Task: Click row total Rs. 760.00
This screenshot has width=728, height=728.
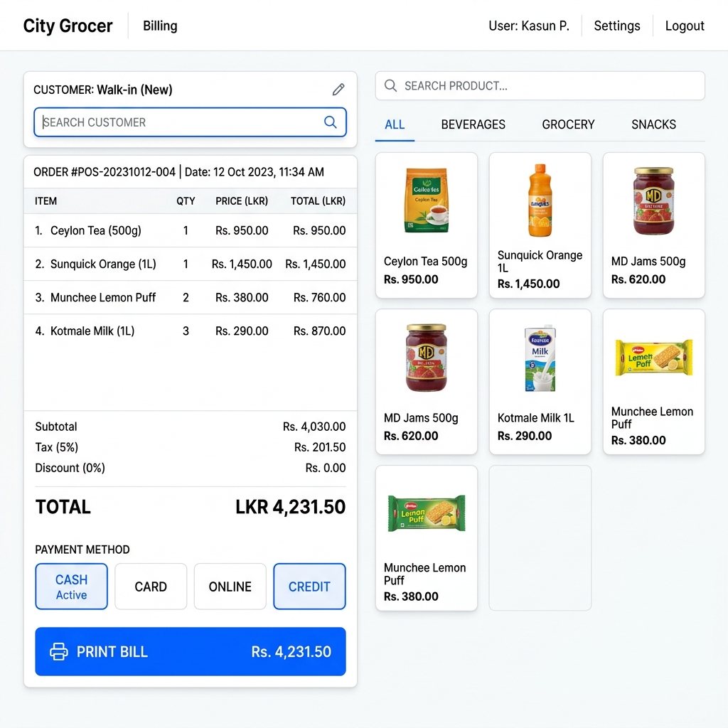Action: 319,298
